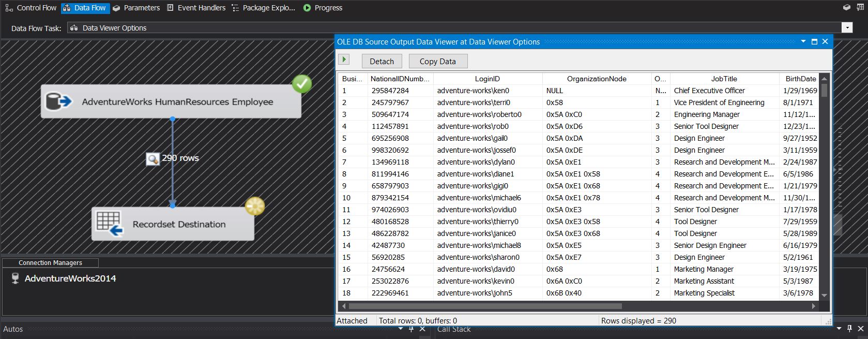Click the green success checkmark on source
This screenshot has width=868, height=339.
click(x=302, y=84)
